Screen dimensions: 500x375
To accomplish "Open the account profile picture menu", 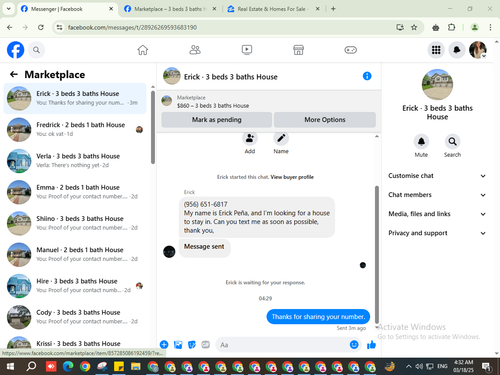I will coord(478,50).
